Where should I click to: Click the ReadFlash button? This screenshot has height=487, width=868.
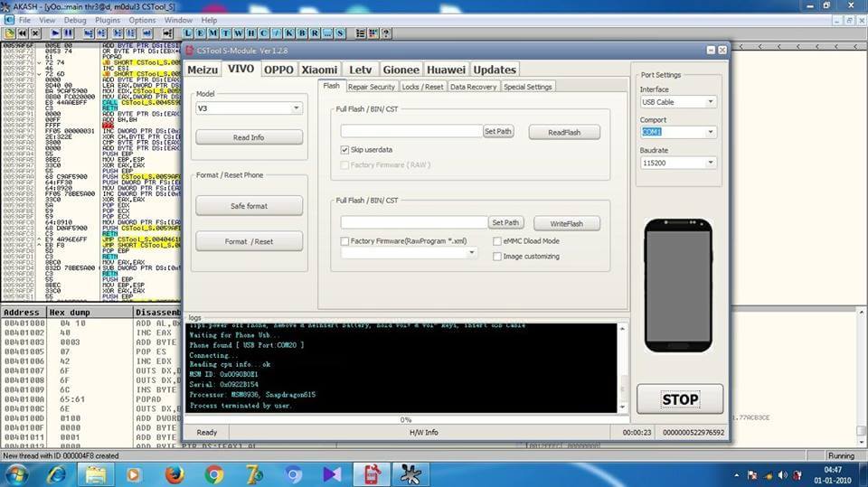click(x=564, y=132)
